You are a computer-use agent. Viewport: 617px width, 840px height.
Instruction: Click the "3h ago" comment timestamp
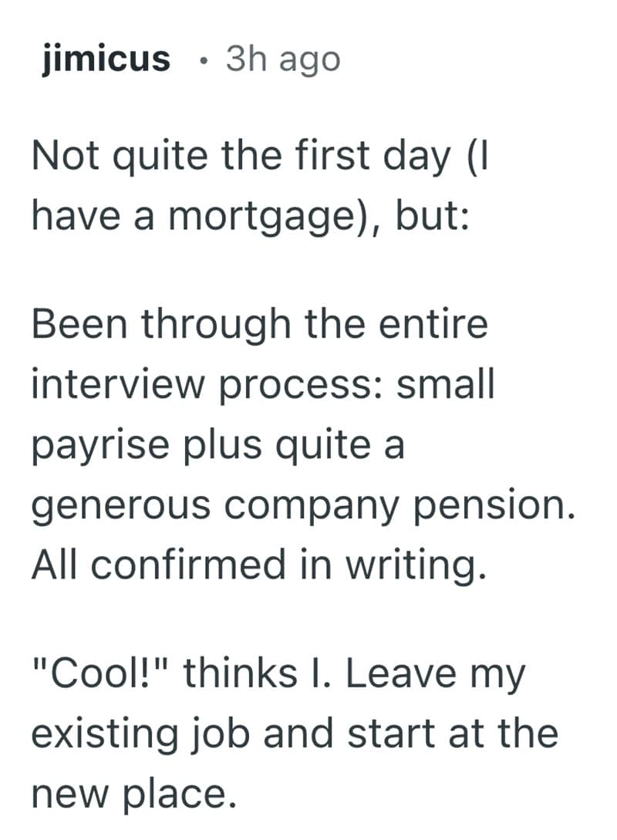tap(282, 59)
